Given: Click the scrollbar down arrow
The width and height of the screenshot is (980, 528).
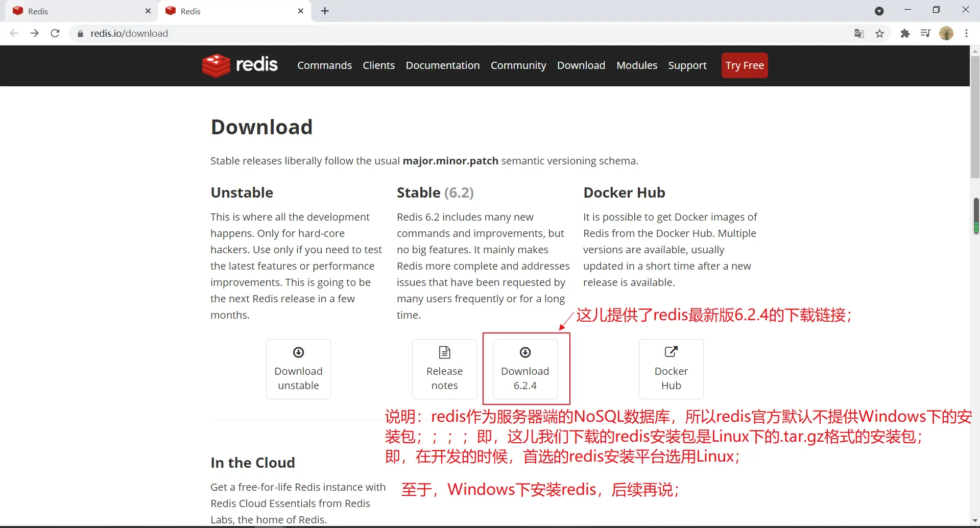Looking at the screenshot, I should pyautogui.click(x=975, y=520).
